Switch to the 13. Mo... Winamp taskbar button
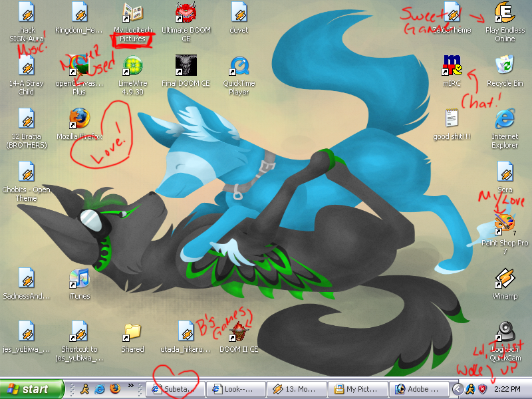 pos(297,389)
